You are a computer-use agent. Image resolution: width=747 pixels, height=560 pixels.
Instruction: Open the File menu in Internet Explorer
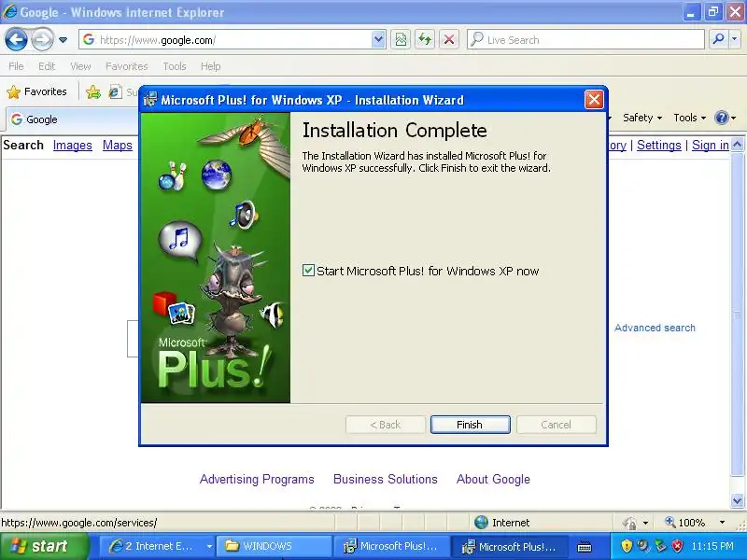(x=16, y=66)
